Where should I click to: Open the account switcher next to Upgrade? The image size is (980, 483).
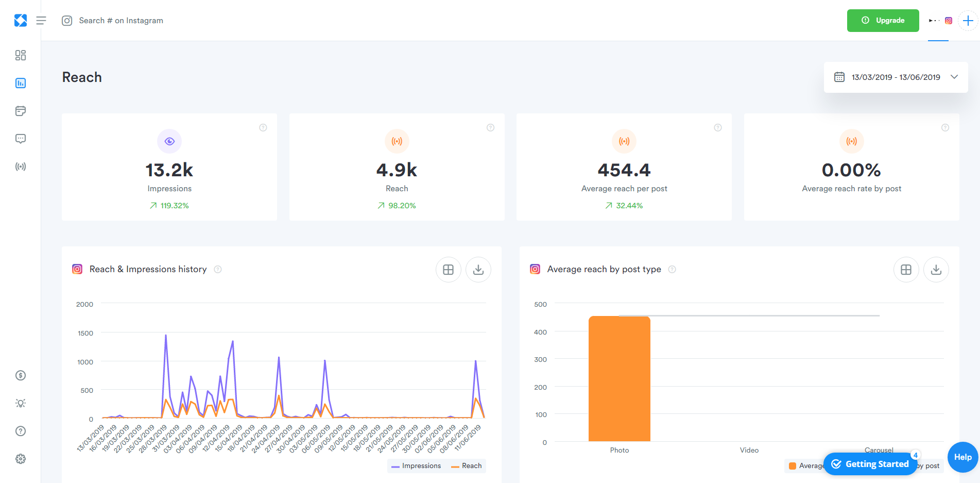[940, 21]
